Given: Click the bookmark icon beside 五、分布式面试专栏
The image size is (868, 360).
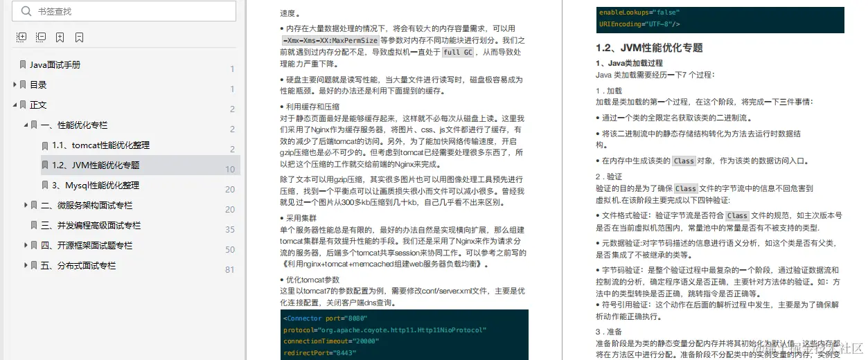Looking at the screenshot, I should point(34,266).
